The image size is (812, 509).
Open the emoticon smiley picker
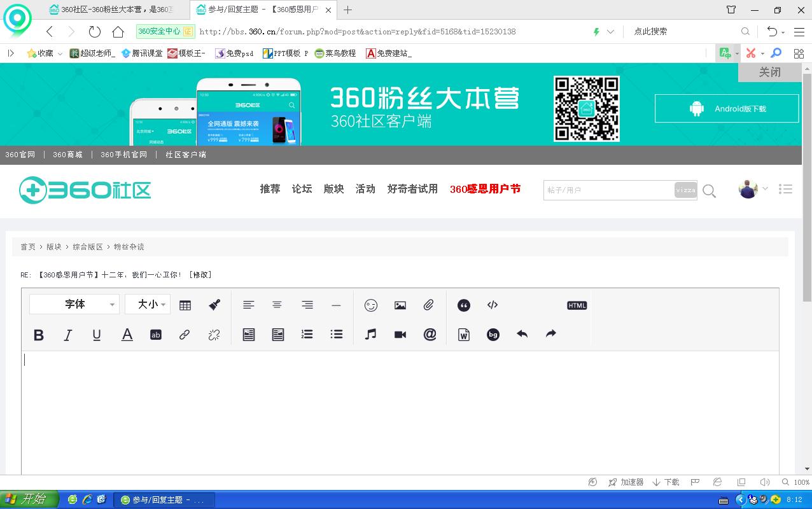[371, 305]
